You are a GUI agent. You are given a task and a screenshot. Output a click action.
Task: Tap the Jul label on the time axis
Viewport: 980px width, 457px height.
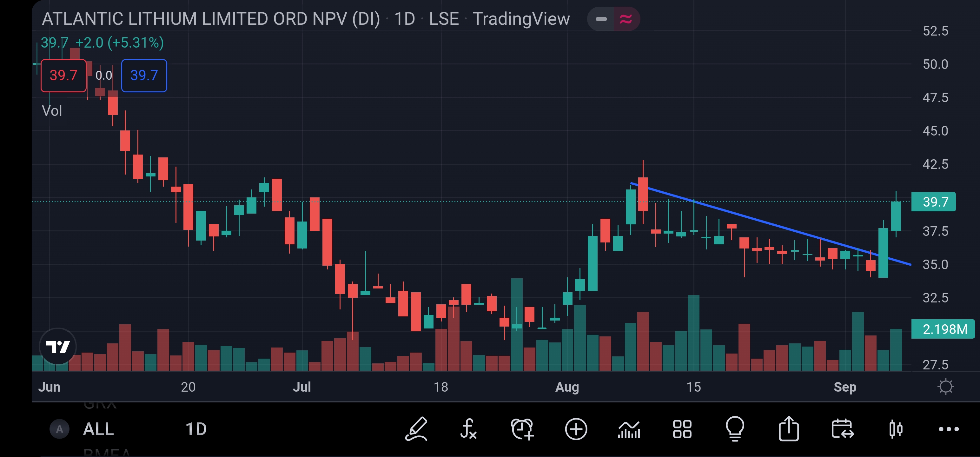coord(302,387)
